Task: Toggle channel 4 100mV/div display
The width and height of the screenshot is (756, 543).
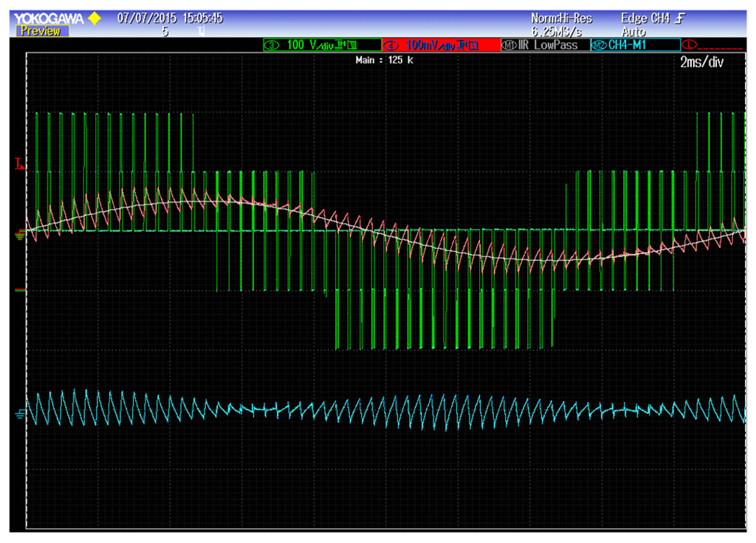Action: (441, 46)
